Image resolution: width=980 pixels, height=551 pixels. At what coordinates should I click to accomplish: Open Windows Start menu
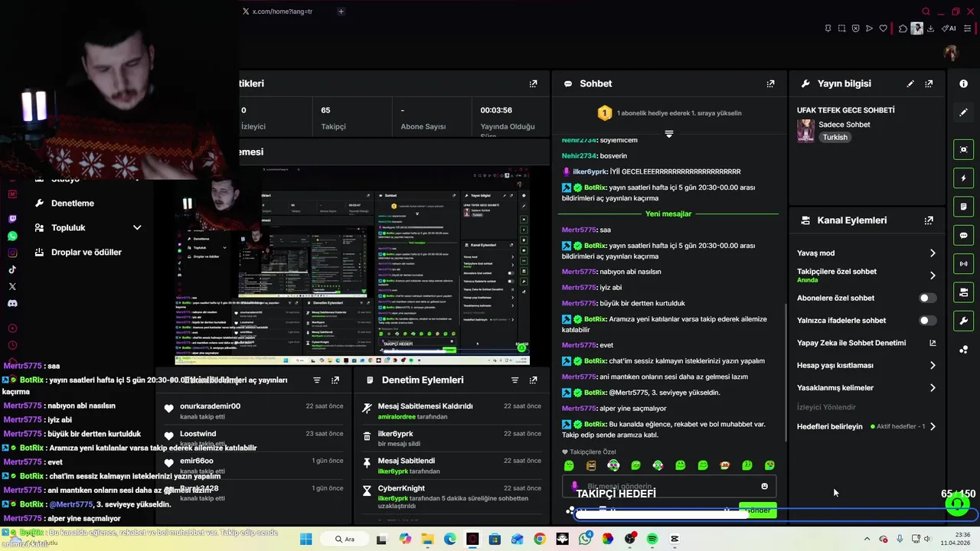[x=305, y=540]
